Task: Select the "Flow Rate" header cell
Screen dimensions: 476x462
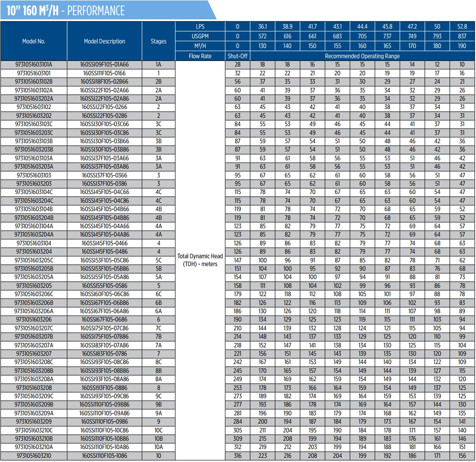Action: tap(200, 56)
